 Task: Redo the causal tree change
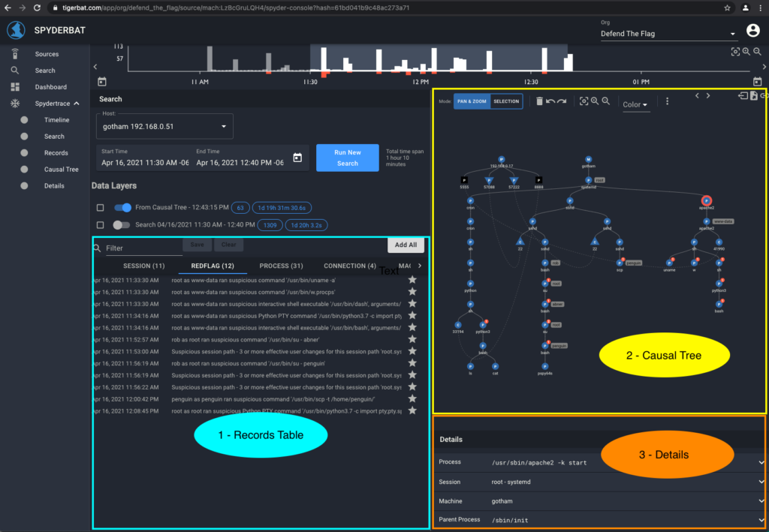[x=562, y=101]
